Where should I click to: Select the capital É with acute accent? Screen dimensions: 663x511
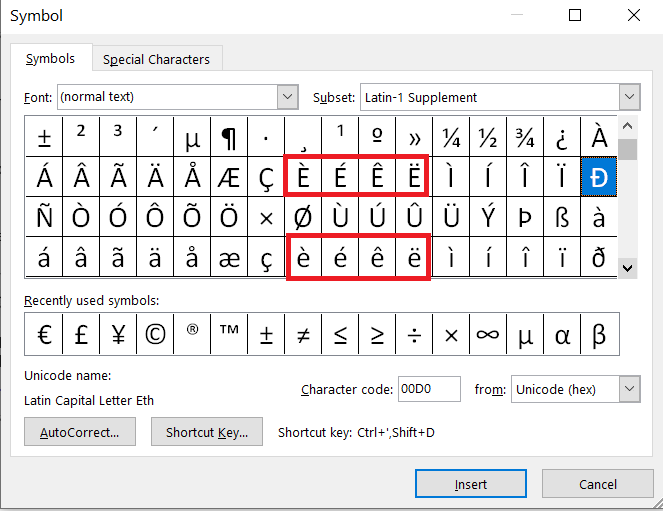[x=340, y=177]
